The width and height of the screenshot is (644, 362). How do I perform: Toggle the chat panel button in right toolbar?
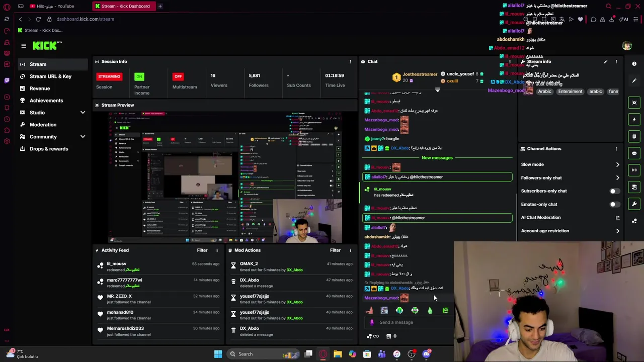tap(634, 153)
